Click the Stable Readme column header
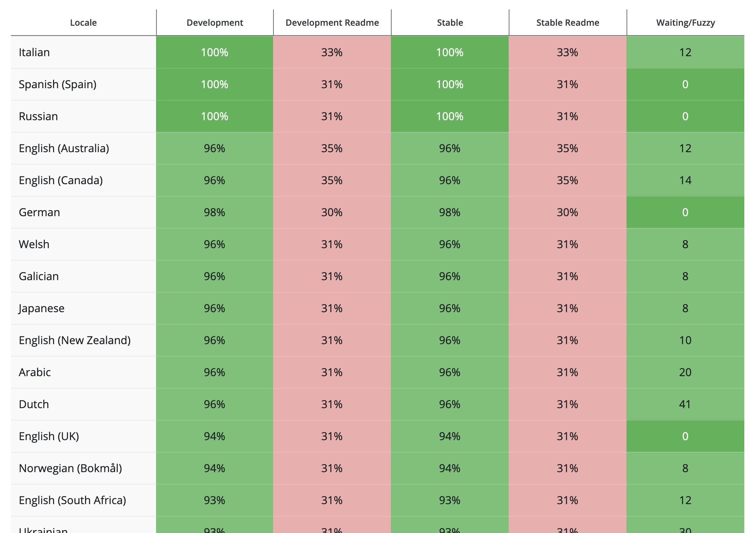 click(568, 23)
